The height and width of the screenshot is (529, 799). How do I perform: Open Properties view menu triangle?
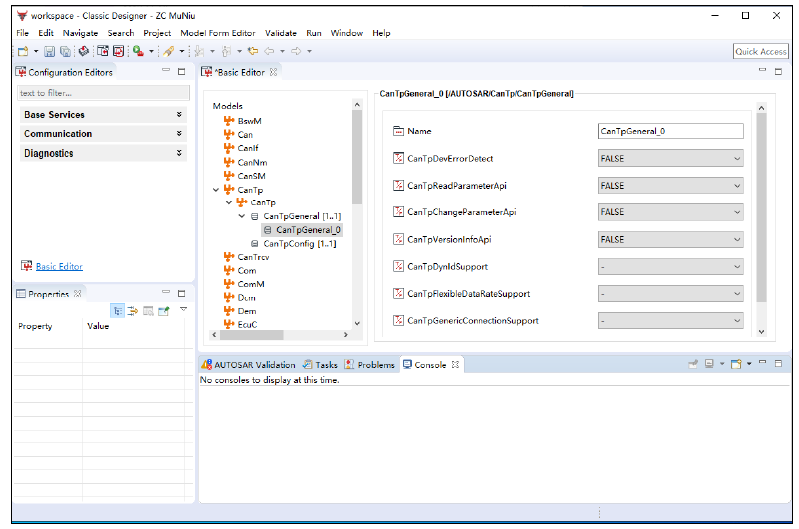coord(183,309)
